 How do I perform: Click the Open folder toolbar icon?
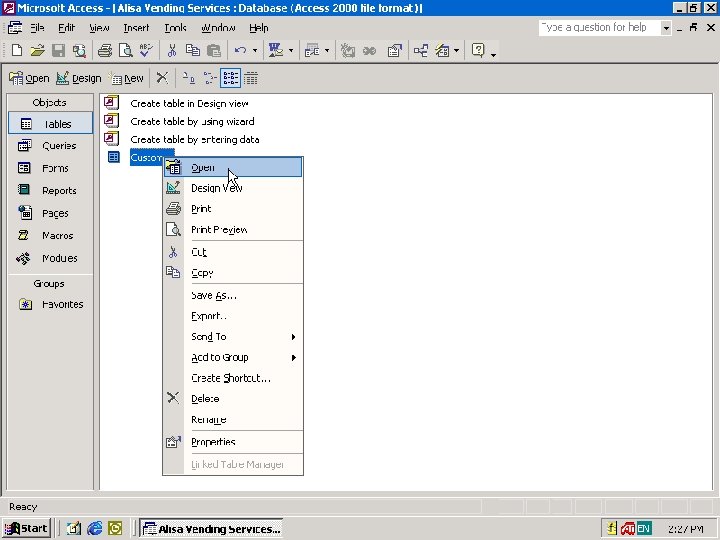click(x=38, y=51)
